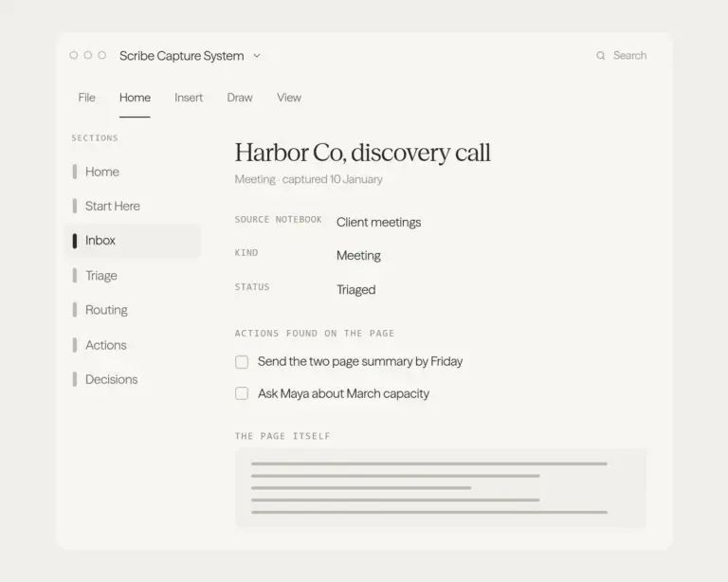Check 'Ask Maya about March capacity'
The width and height of the screenshot is (728, 582).
[x=242, y=393]
